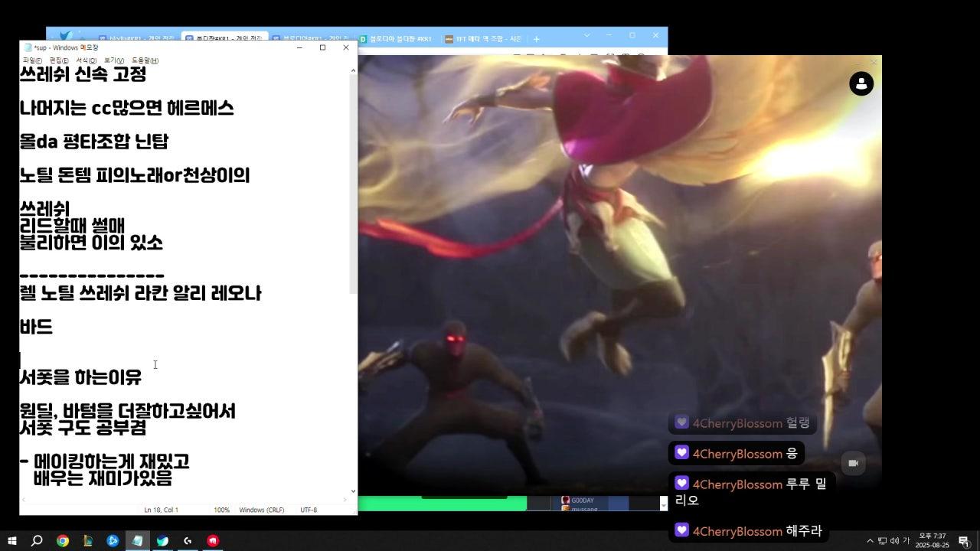Click the line '쓰레쉬 신속 고정' in Notepad

click(x=83, y=74)
